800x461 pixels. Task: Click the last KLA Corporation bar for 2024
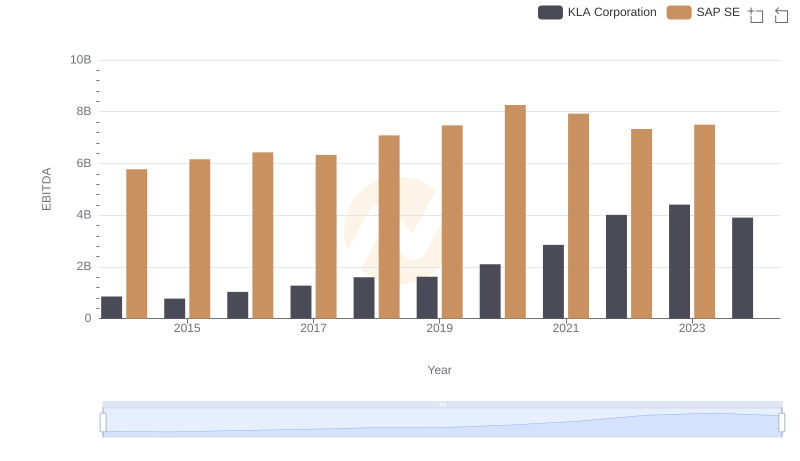(x=742, y=268)
